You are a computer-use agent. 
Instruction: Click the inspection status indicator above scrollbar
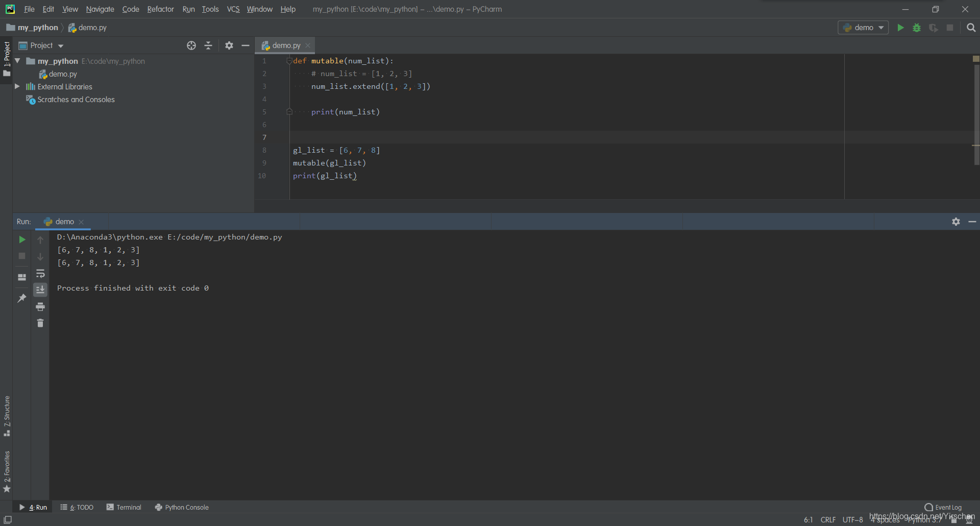point(976,59)
